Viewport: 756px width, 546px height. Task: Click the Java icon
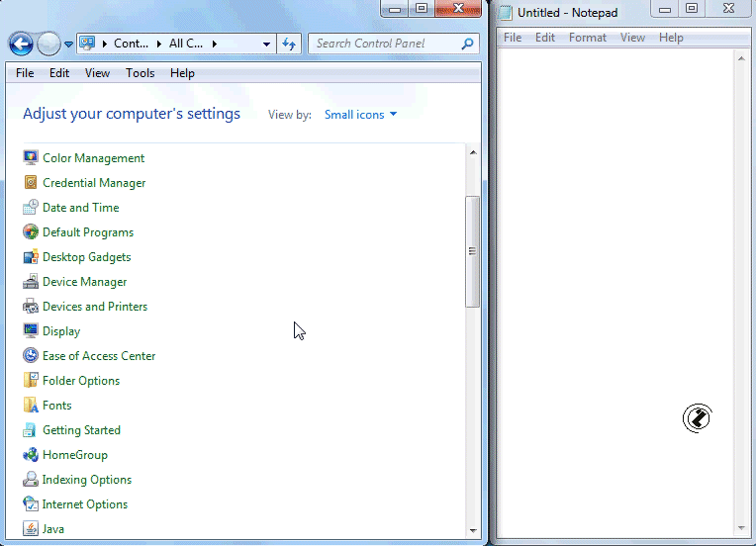click(x=31, y=529)
